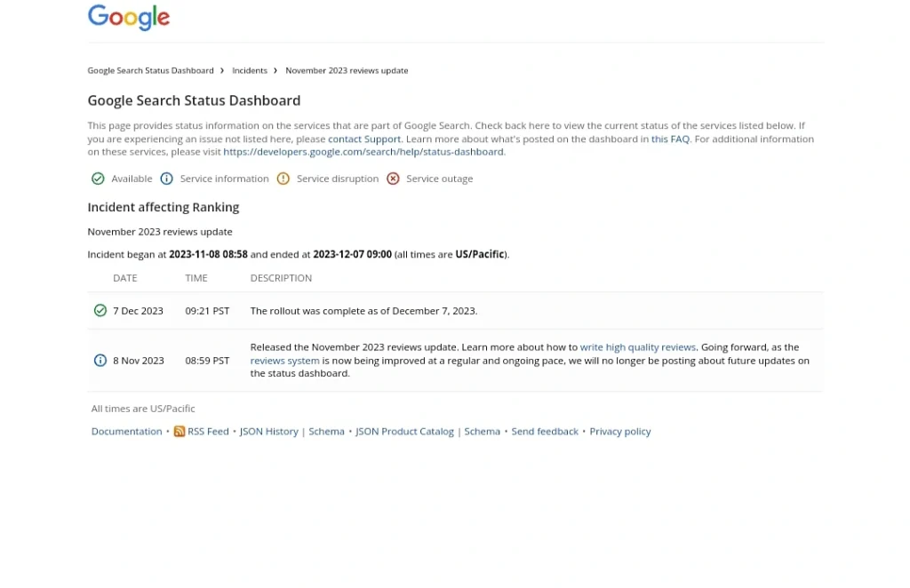The width and height of the screenshot is (910, 588).
Task: Click the Available legend label
Action: tap(132, 179)
